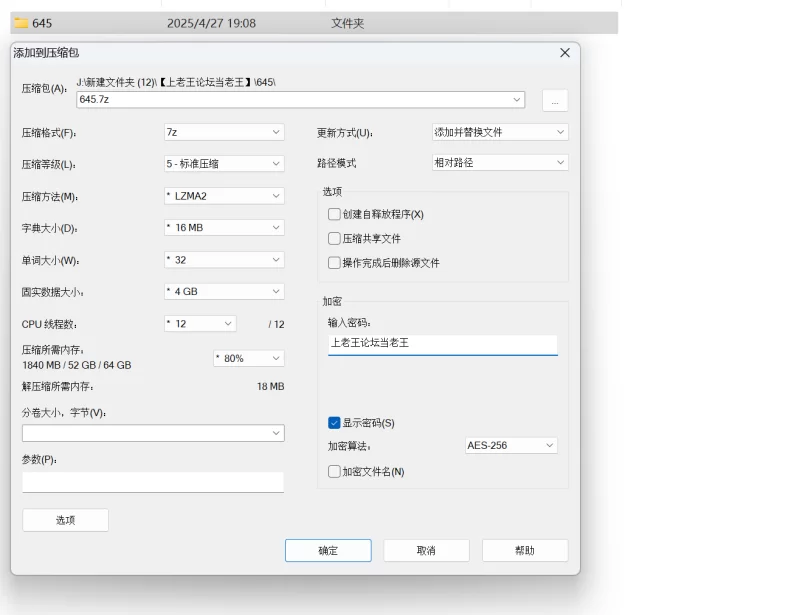Click into the 参数(P) parameters input field
The height and width of the screenshot is (615, 800).
click(153, 482)
